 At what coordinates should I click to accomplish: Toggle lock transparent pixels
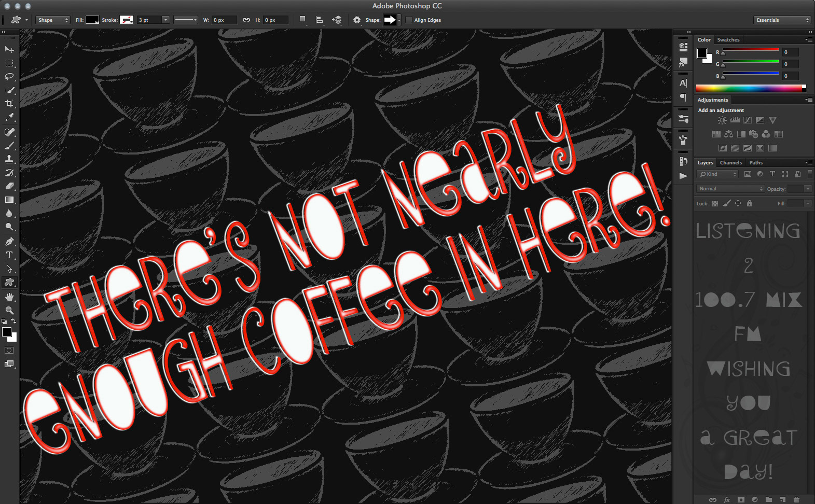pyautogui.click(x=715, y=204)
